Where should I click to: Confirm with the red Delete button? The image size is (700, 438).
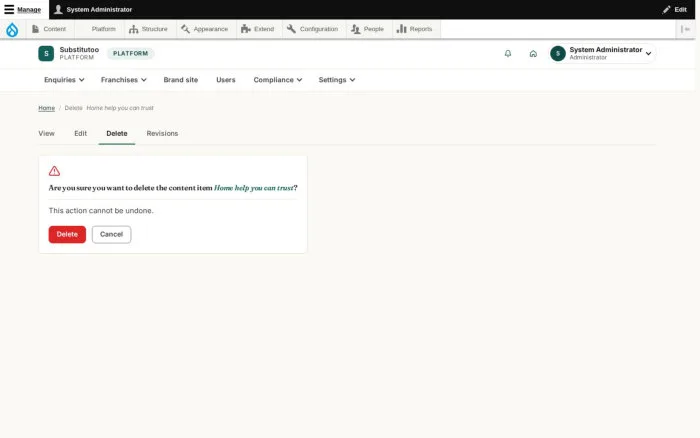pos(67,234)
